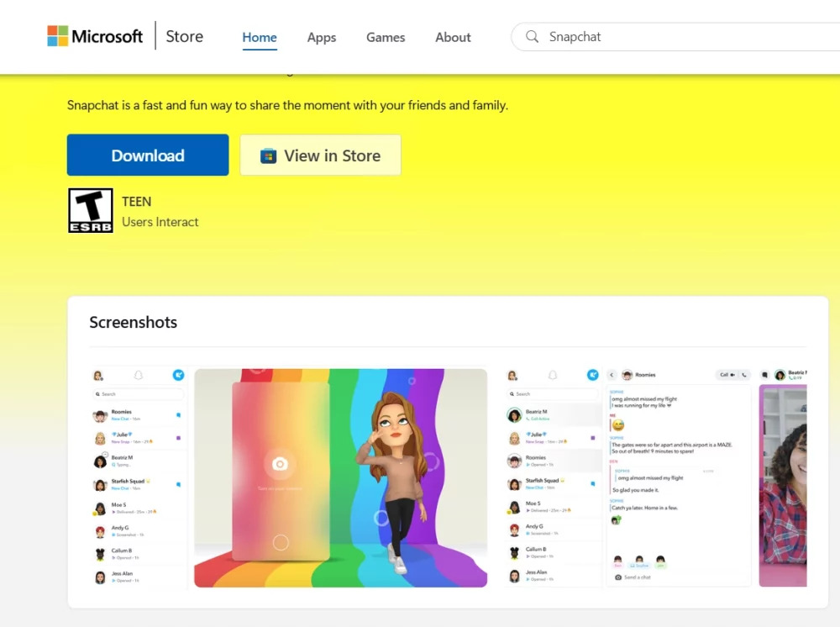Click the View in Store button

[x=320, y=155]
